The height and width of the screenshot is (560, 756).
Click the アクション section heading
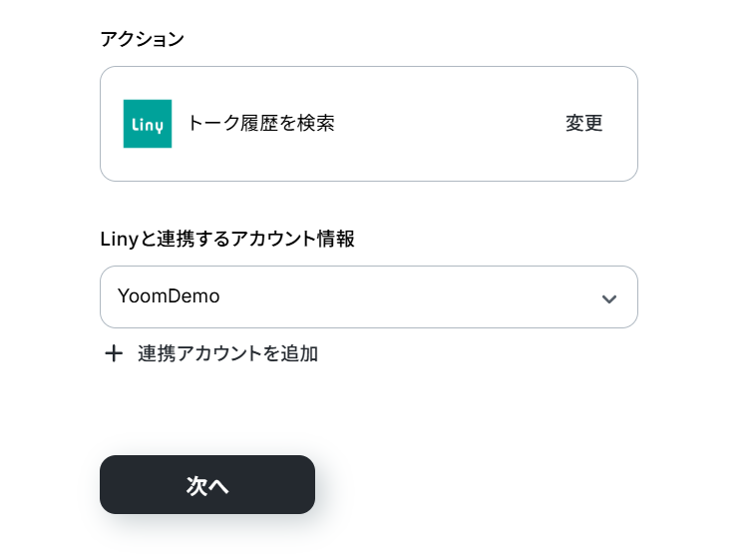click(143, 39)
